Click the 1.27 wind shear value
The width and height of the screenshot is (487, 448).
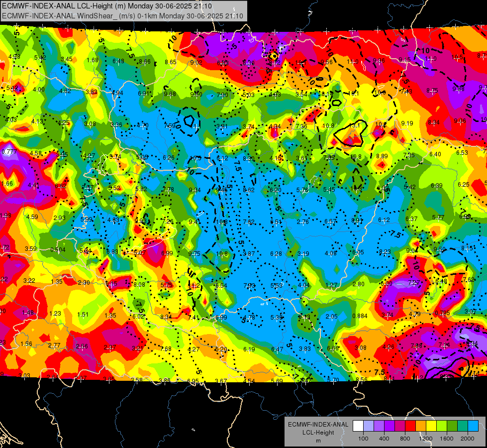332,285
